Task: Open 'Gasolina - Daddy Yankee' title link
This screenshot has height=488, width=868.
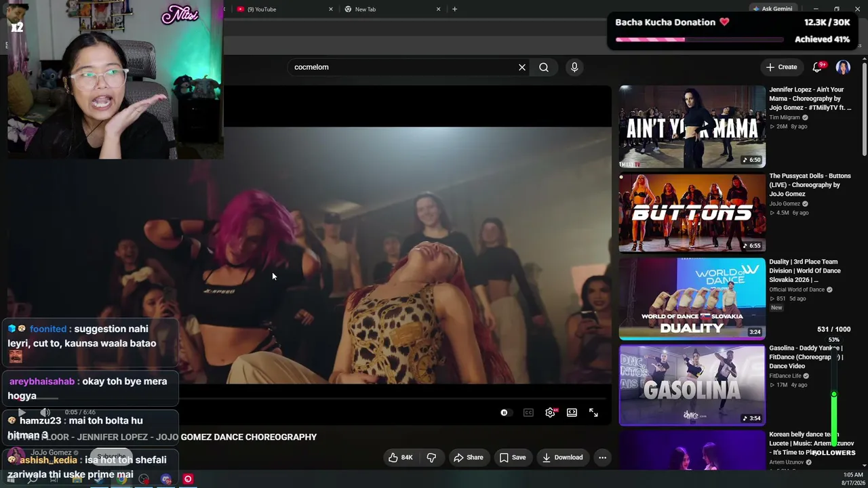Action: (x=806, y=357)
